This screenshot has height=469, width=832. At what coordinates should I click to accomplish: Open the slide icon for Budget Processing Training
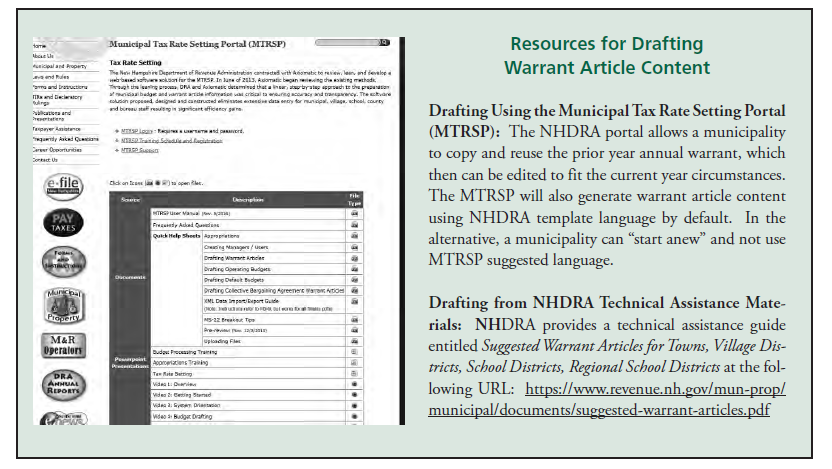tap(354, 352)
